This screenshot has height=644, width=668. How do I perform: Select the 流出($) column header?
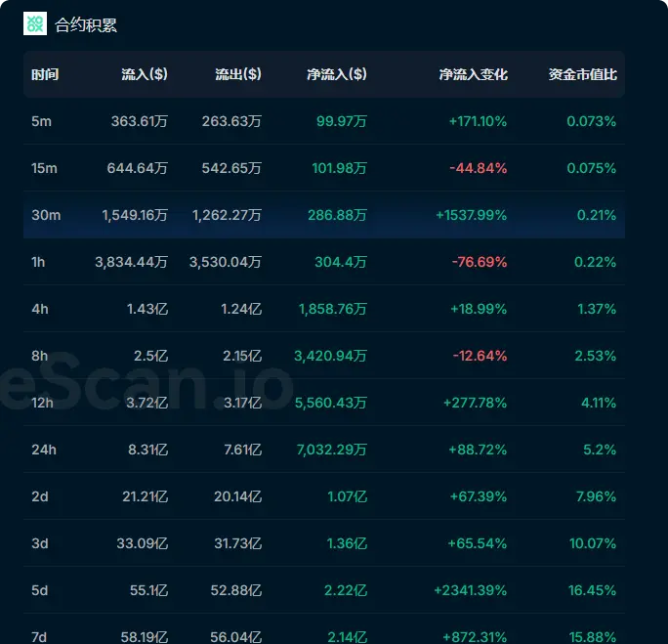(x=238, y=74)
